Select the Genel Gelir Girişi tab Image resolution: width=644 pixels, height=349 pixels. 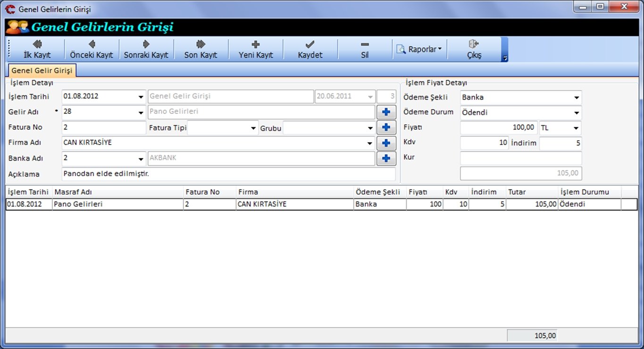point(42,70)
